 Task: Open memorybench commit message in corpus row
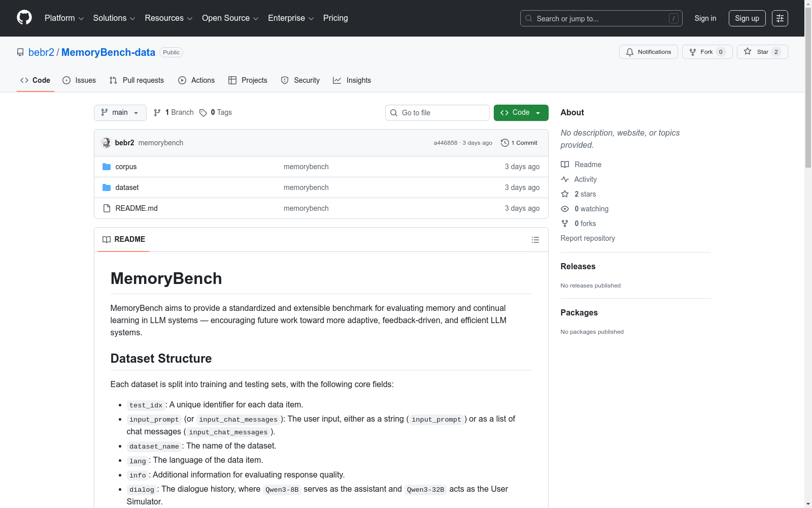[306, 167]
